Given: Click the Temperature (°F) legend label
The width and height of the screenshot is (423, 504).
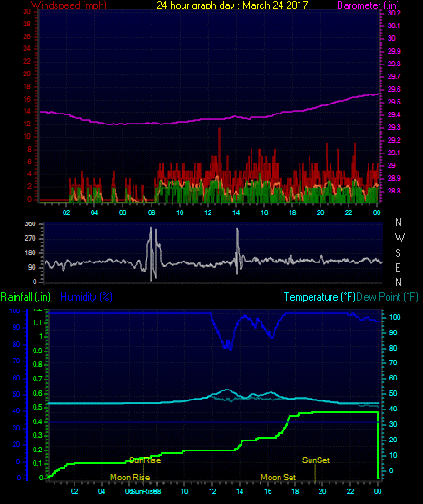Looking at the screenshot, I should click(320, 297).
